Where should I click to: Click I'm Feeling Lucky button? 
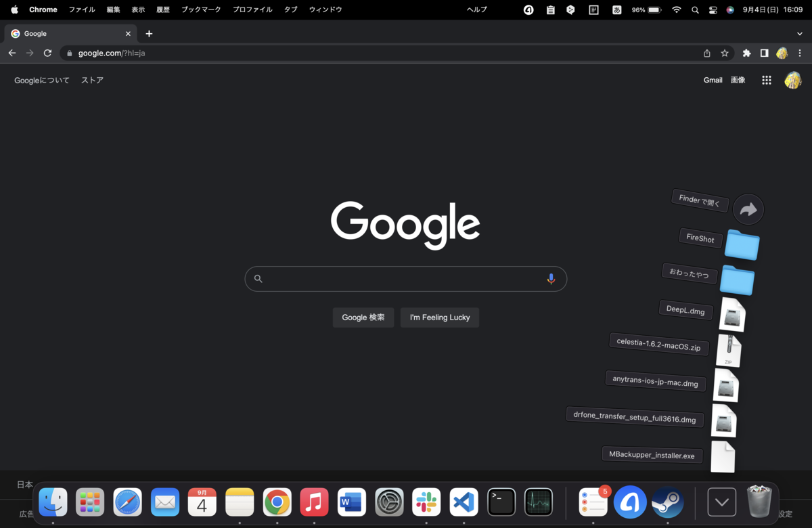440,317
